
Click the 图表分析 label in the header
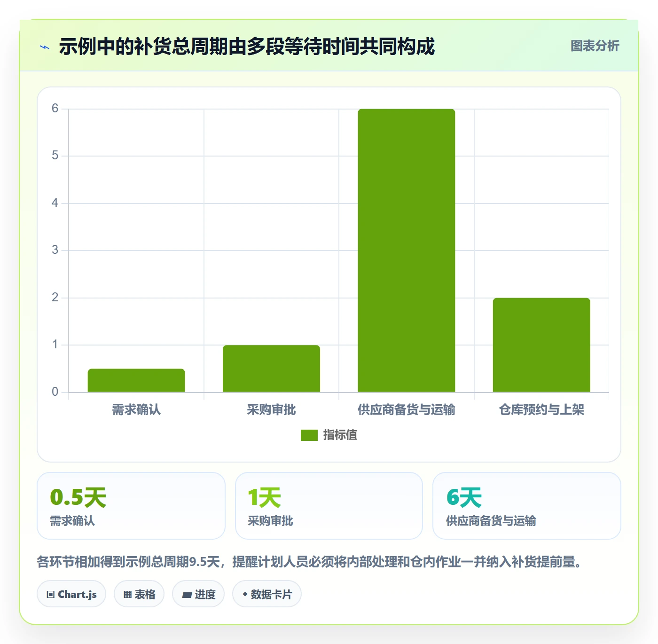click(595, 46)
